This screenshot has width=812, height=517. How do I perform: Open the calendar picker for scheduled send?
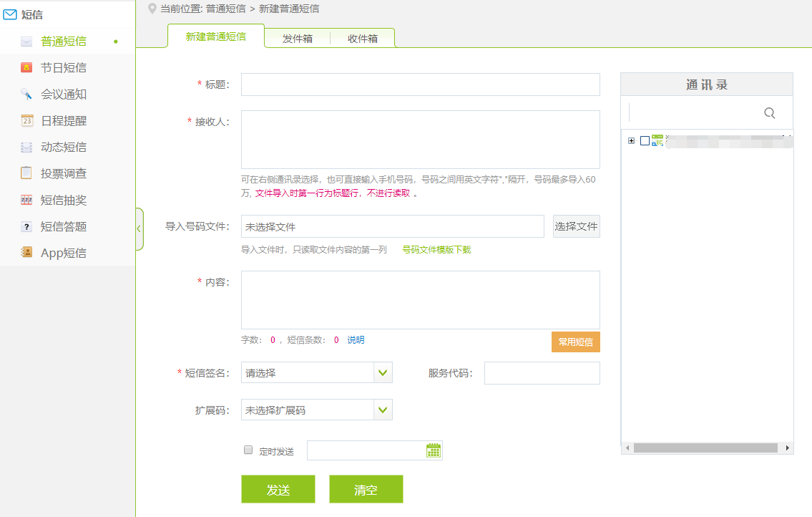[x=434, y=450]
